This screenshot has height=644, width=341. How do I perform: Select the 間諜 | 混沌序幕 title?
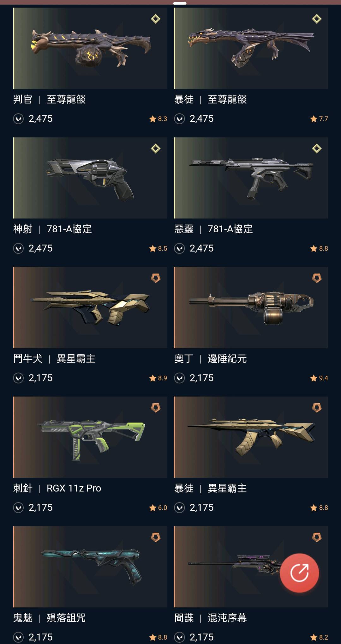210,618
